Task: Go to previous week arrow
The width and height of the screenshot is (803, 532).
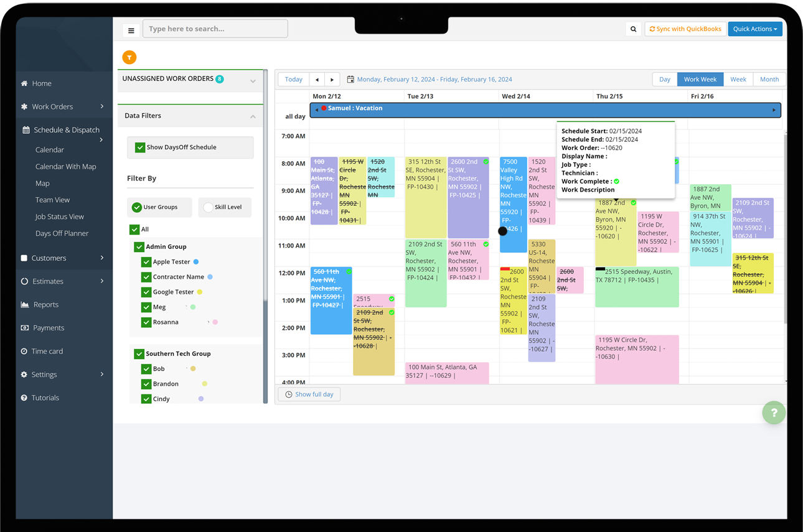Action: (317, 80)
